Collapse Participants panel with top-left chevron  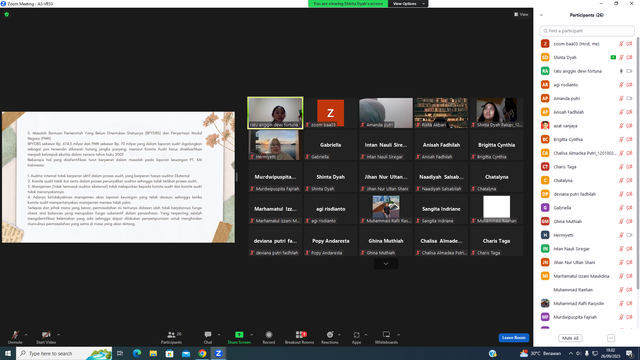click(541, 15)
